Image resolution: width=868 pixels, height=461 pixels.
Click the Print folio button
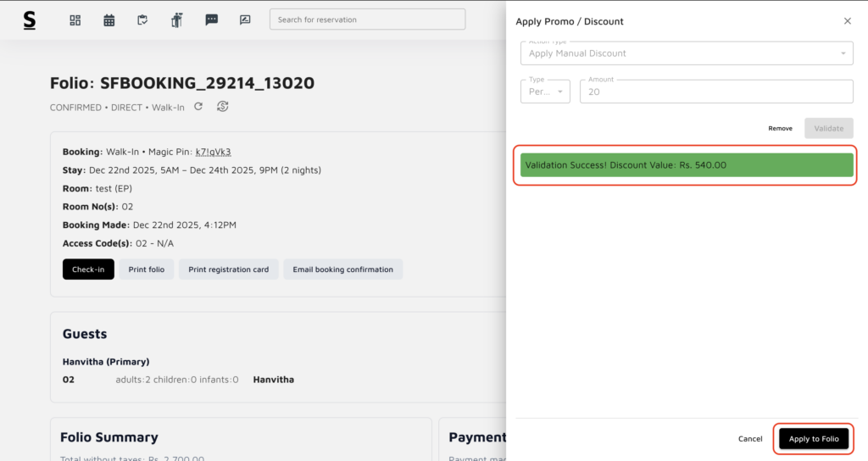pos(147,269)
